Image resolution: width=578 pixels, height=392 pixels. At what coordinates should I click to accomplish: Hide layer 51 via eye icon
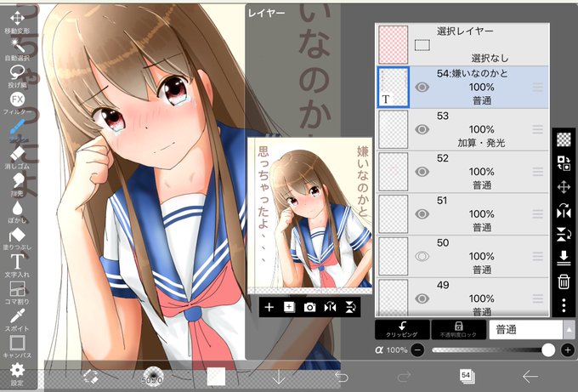click(x=422, y=214)
